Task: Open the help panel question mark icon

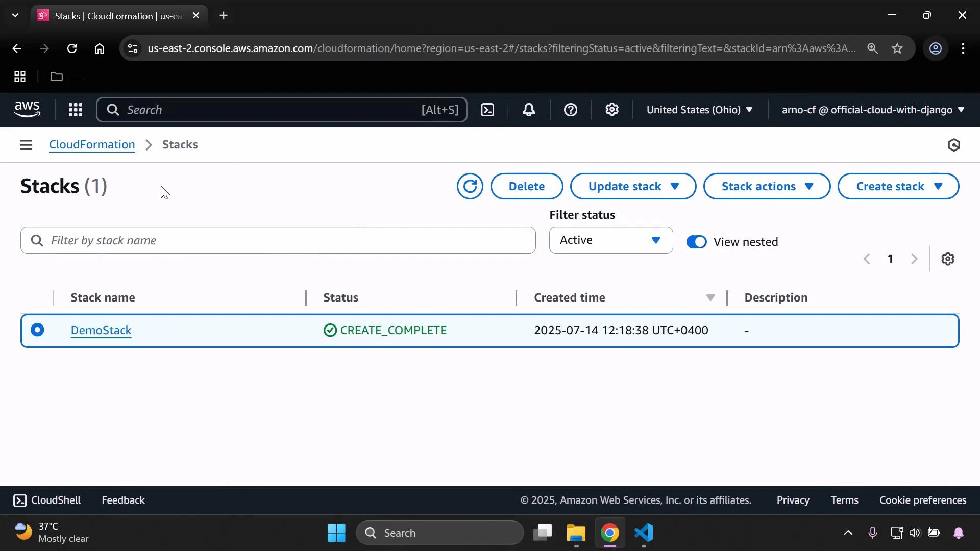Action: [x=571, y=110]
